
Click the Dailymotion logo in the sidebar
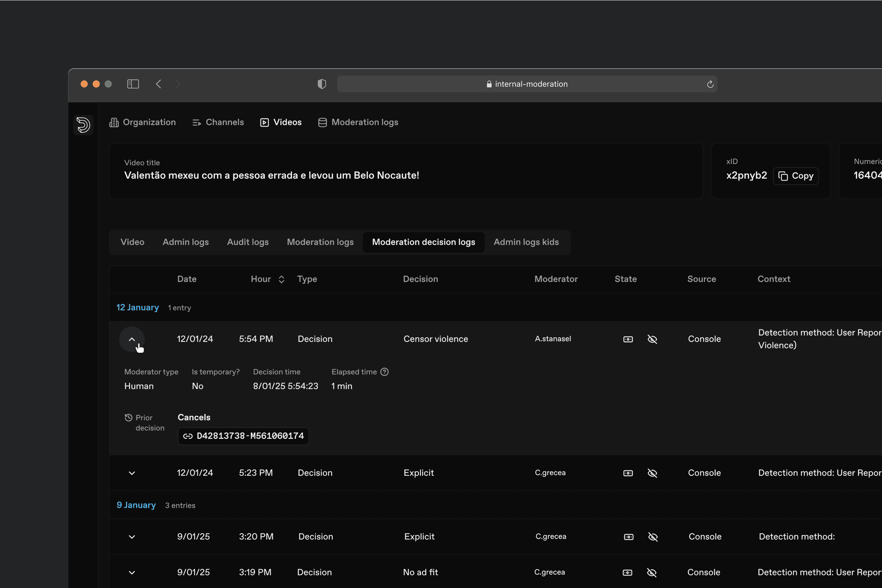coord(83,125)
